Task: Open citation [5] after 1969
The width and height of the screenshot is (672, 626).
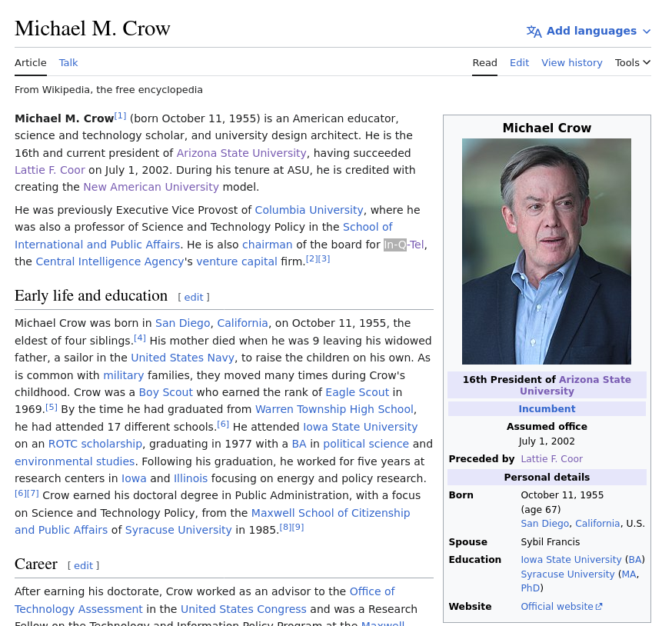Action: click(52, 407)
